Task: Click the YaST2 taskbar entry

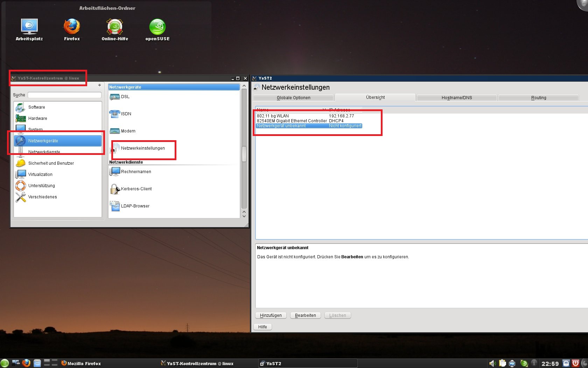Action: point(308,363)
